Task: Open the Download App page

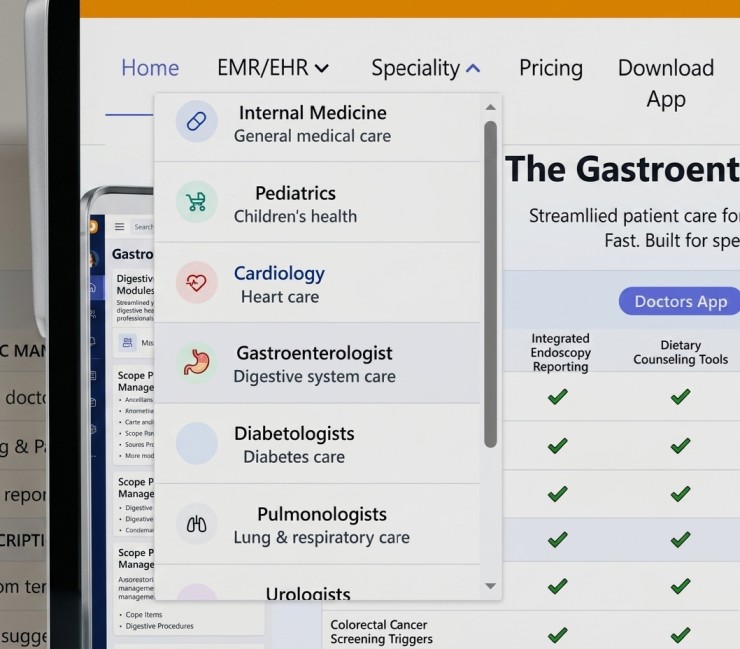Action: click(x=665, y=83)
